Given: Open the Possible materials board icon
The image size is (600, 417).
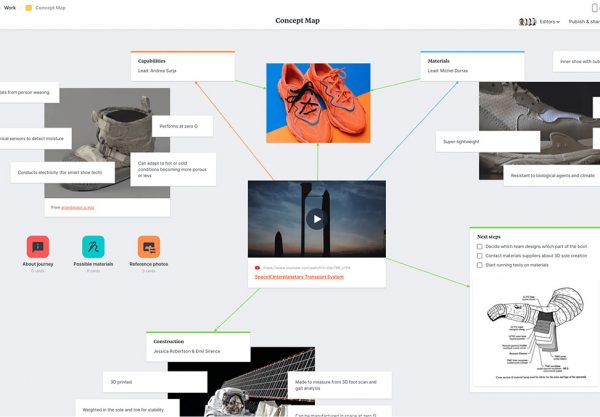Looking at the screenshot, I should pyautogui.click(x=93, y=247).
